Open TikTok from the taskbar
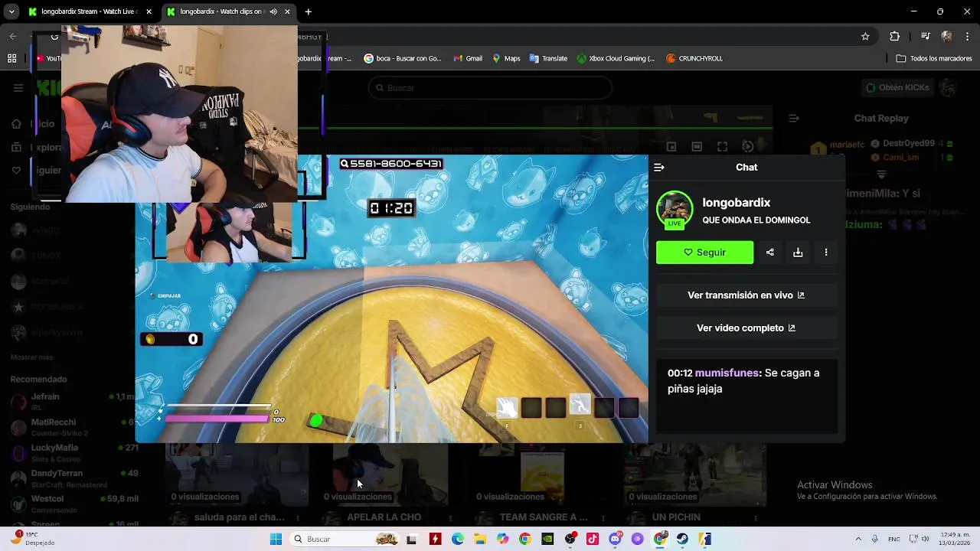Screen dimensions: 980x551 point(593,539)
